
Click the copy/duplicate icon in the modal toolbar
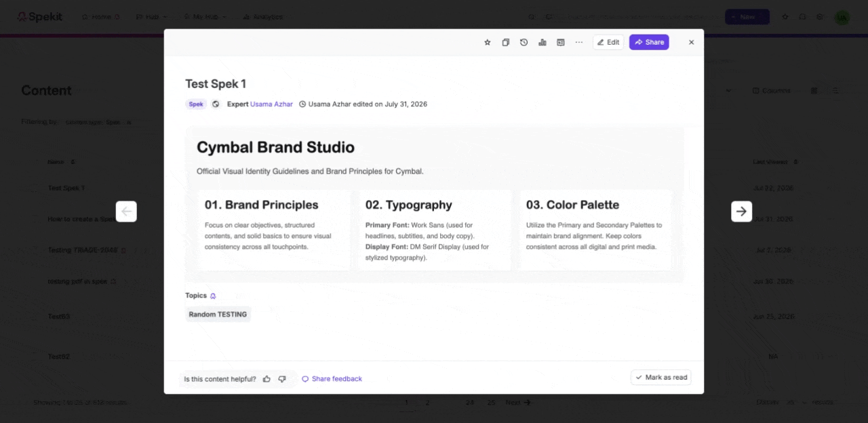coord(505,42)
